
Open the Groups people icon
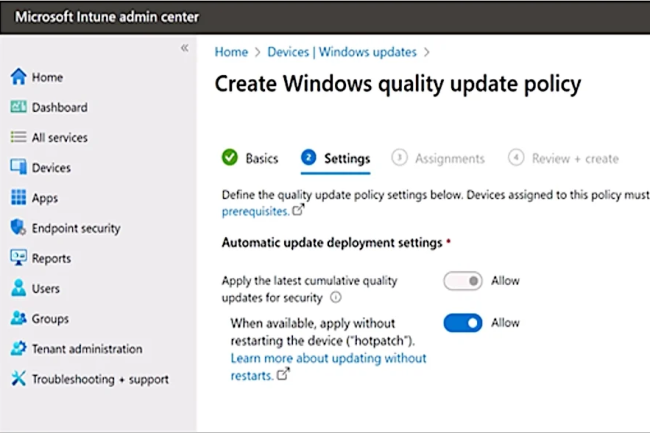click(x=18, y=319)
